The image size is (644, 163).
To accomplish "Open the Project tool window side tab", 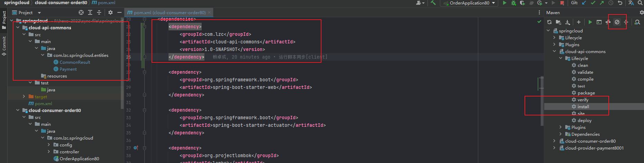I will click(4, 20).
